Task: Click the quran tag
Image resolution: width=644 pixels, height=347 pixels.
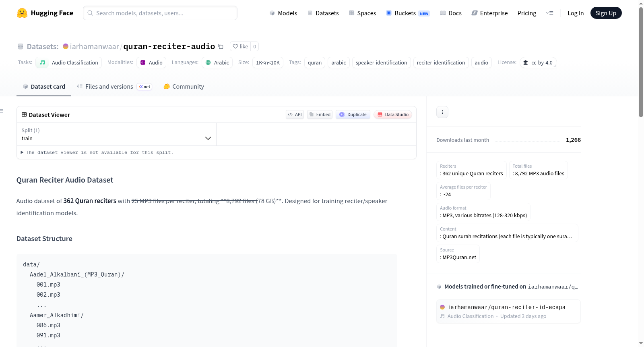Action: coord(315,62)
